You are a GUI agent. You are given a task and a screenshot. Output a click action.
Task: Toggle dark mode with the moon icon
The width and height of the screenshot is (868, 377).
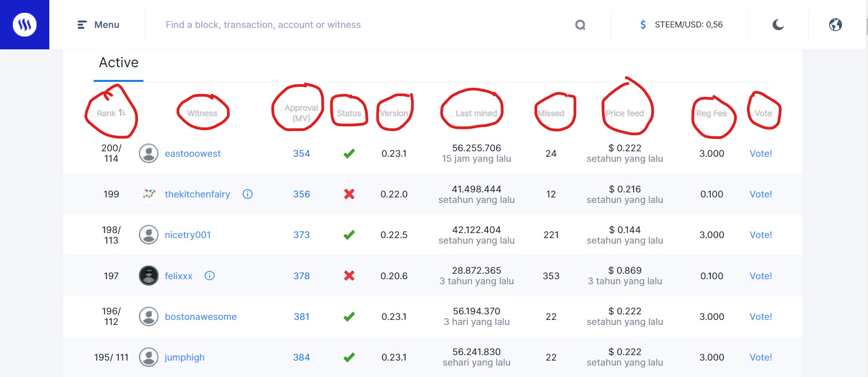778,25
